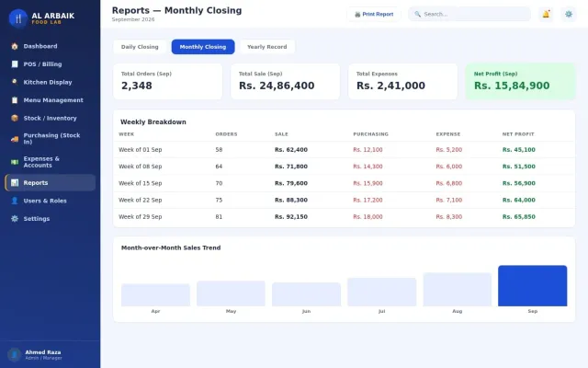The height and width of the screenshot is (368, 588).
Task: Click the Expenses & Accounts money icon
Action: pyautogui.click(x=15, y=162)
